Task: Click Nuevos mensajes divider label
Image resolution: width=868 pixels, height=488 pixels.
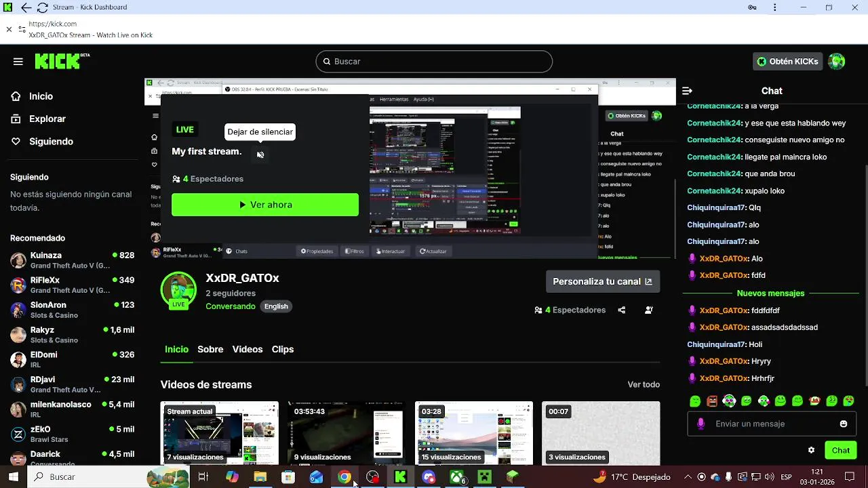Action: point(770,293)
